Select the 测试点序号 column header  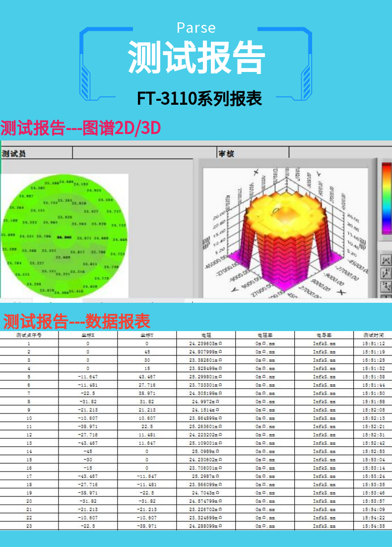pos(29,335)
